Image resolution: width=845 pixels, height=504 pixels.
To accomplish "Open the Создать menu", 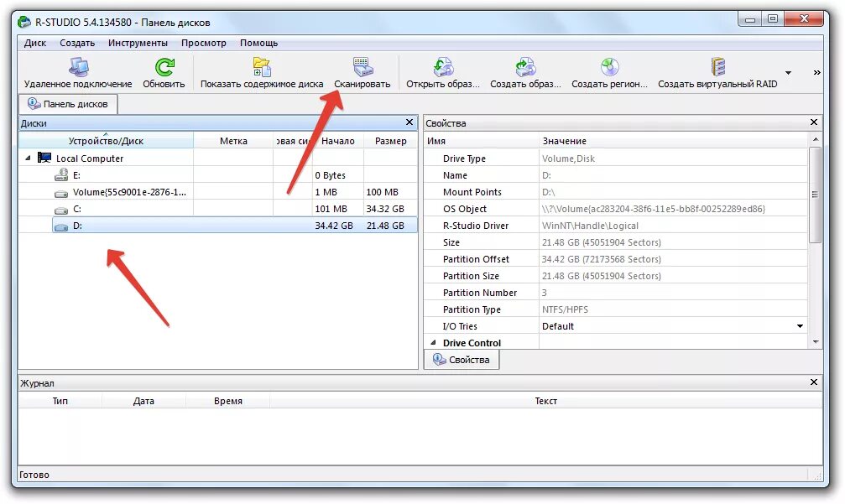I will [x=77, y=43].
